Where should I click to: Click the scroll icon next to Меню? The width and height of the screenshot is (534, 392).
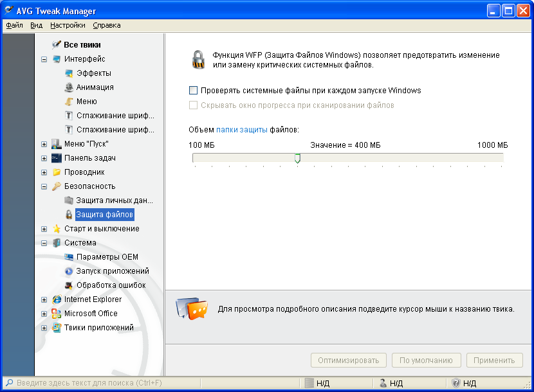pos(69,102)
